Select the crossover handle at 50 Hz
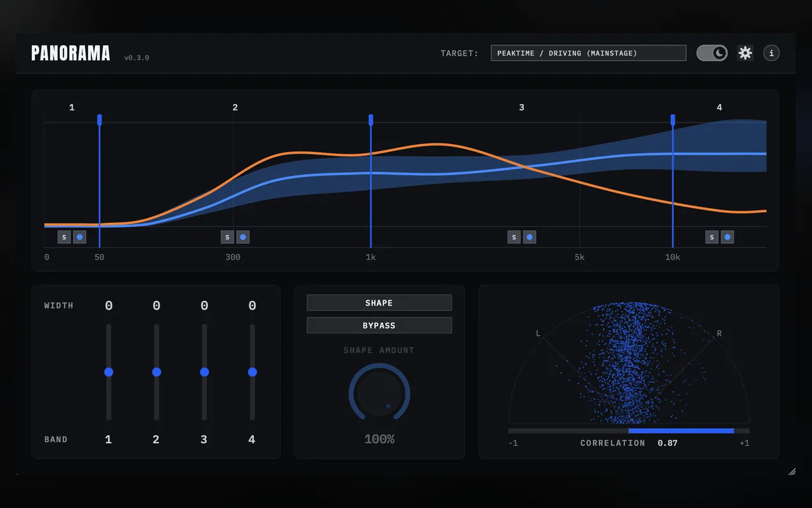 tap(100, 119)
